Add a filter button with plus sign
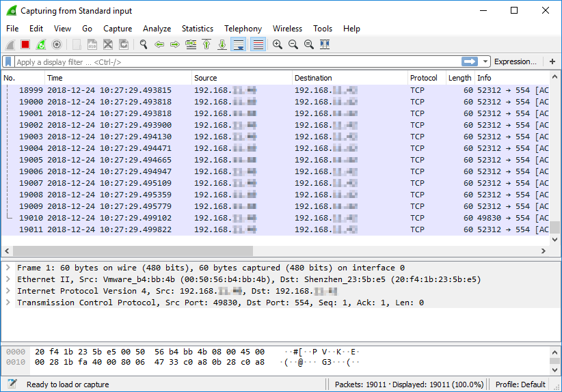The width and height of the screenshot is (562, 392). click(x=552, y=61)
